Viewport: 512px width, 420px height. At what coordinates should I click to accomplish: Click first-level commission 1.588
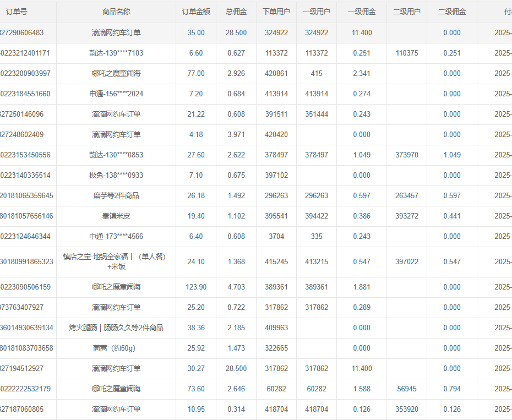(x=362, y=389)
